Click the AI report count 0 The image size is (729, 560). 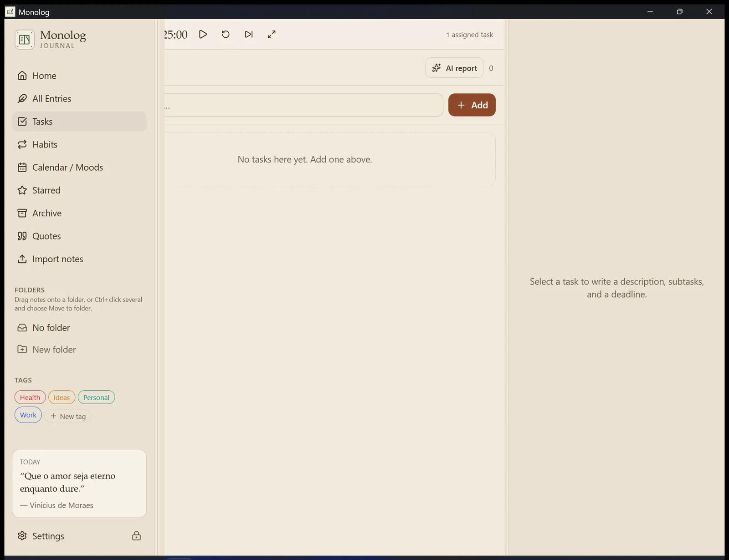[x=491, y=68]
